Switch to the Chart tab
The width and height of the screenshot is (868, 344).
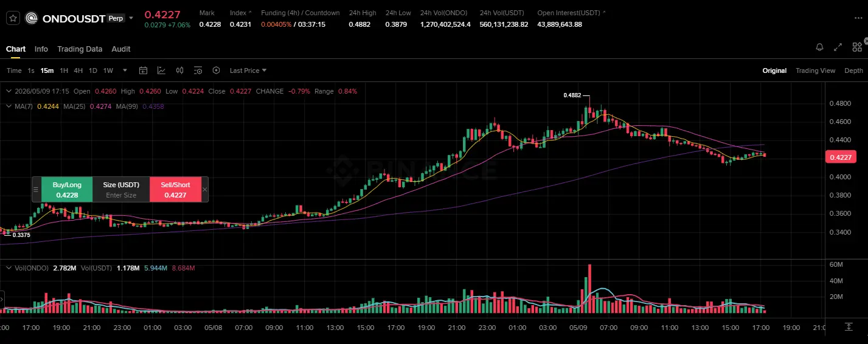[16, 49]
